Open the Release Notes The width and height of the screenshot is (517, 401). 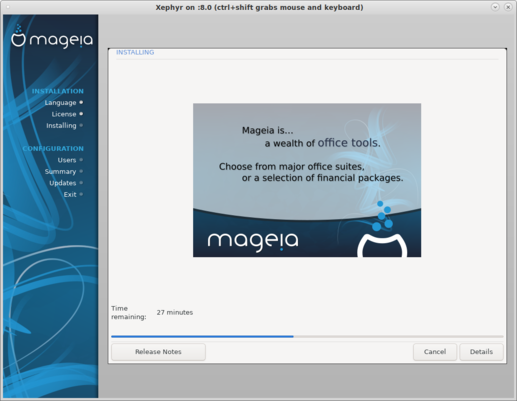pos(158,352)
